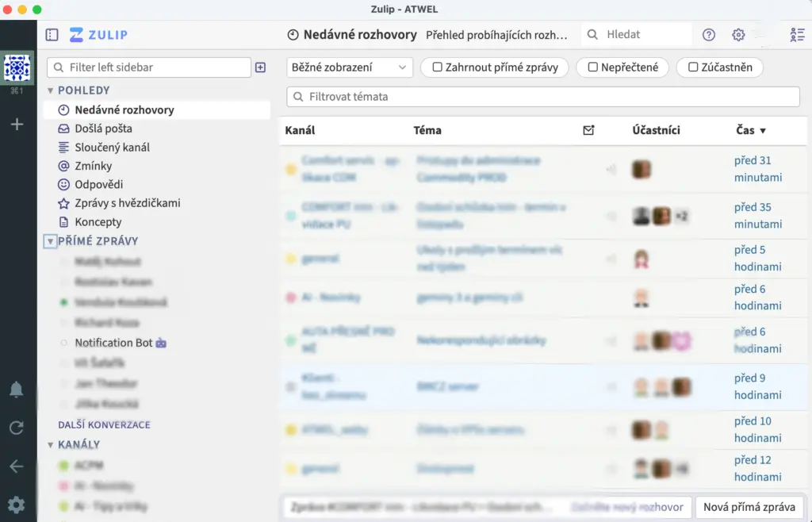Open 'DALŠÍ KONVERZACE' link

coord(104,424)
